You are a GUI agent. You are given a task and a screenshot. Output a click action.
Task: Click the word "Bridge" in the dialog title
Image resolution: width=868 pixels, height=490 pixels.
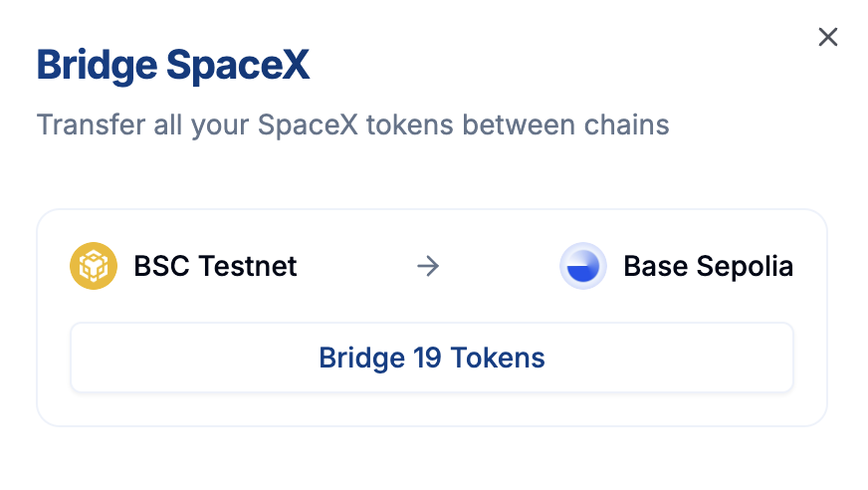[97, 67]
